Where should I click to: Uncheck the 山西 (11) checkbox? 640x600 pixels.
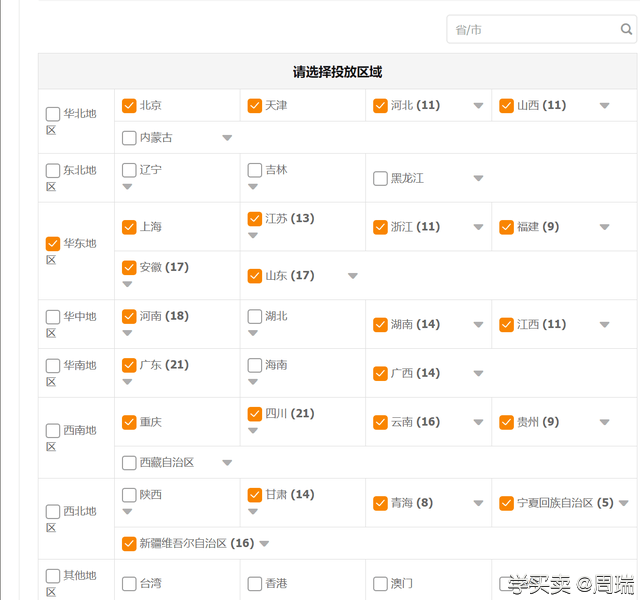[x=506, y=106]
